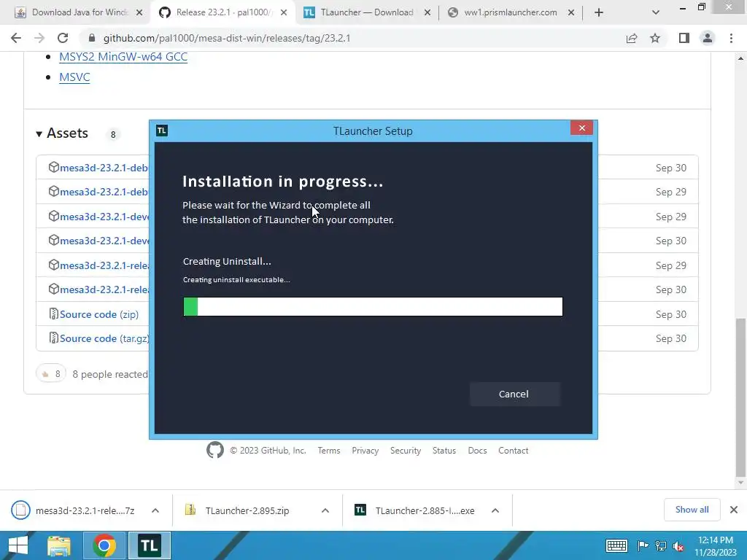747x560 pixels.
Task: Switch to the TLauncher — Download tab
Action: click(x=366, y=12)
